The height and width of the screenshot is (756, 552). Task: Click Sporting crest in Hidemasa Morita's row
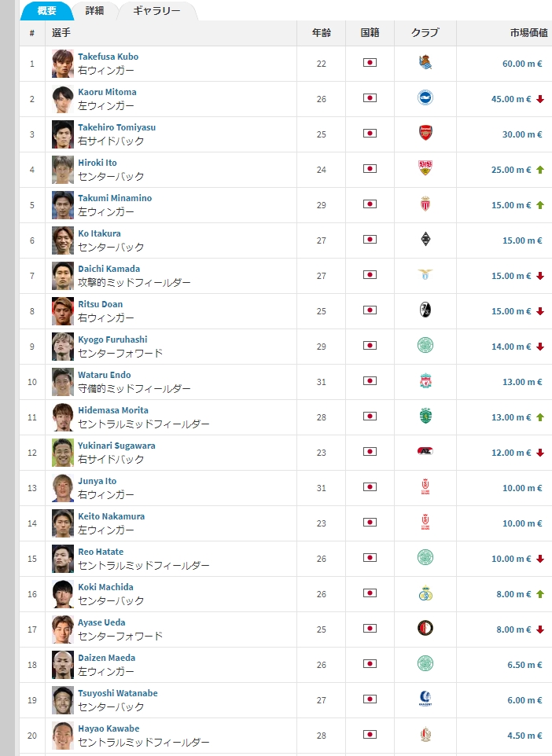pos(425,417)
